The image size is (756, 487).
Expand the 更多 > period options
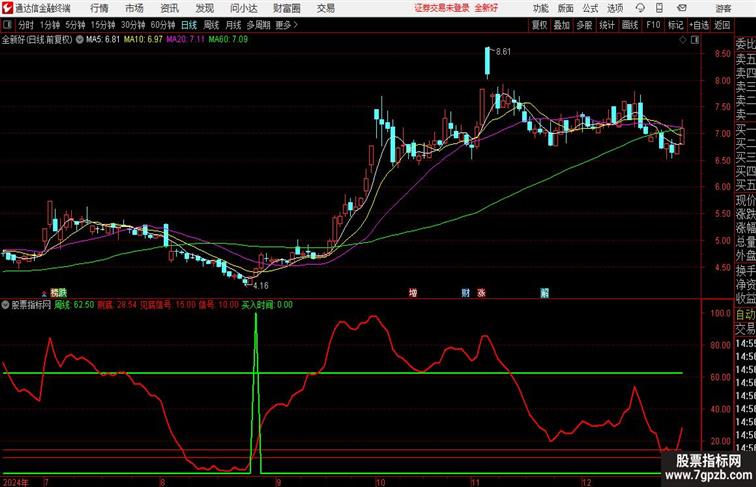(x=287, y=25)
